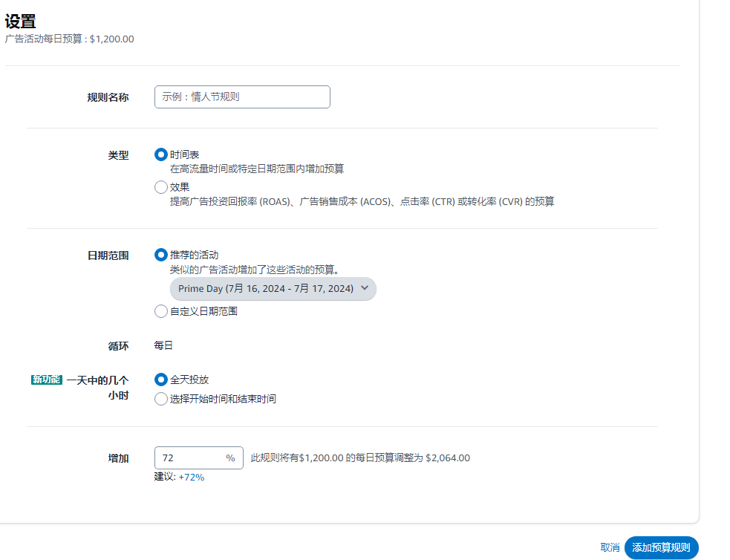Open the Prime Day date range dropdown
This screenshot has height=560, width=730.
[x=273, y=289]
